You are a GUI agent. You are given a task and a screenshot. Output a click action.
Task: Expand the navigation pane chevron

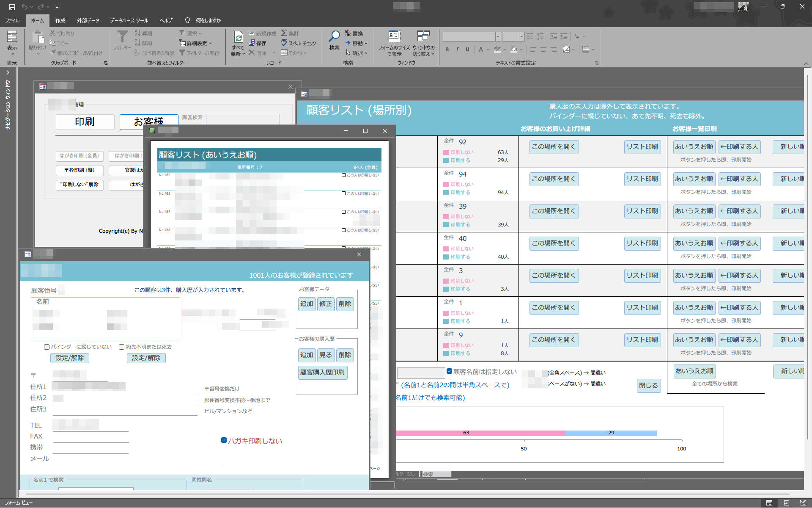(8, 73)
